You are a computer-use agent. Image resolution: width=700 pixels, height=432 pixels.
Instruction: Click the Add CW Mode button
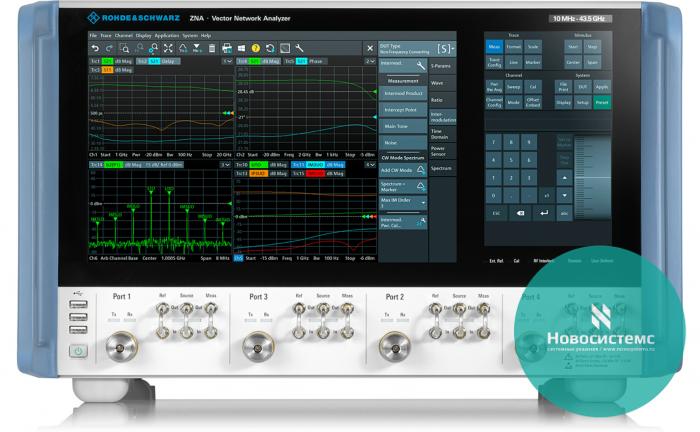(402, 170)
